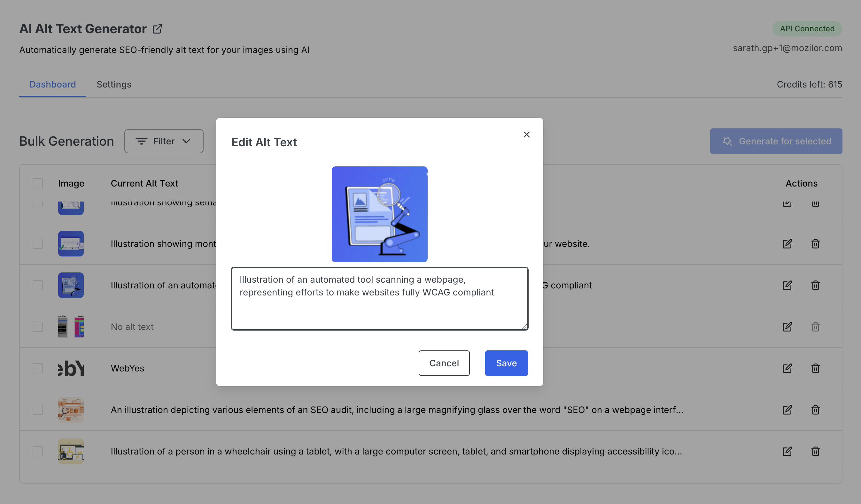The height and width of the screenshot is (504, 861).
Task: Switch to the Settings tab
Action: (x=114, y=84)
